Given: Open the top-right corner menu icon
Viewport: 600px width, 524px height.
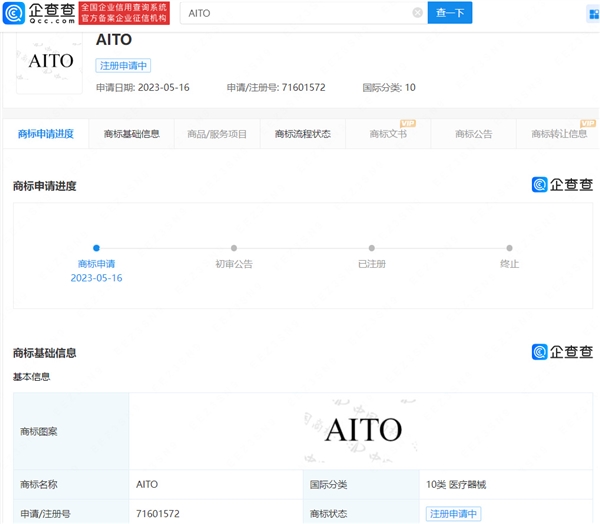Looking at the screenshot, I should (593, 14).
